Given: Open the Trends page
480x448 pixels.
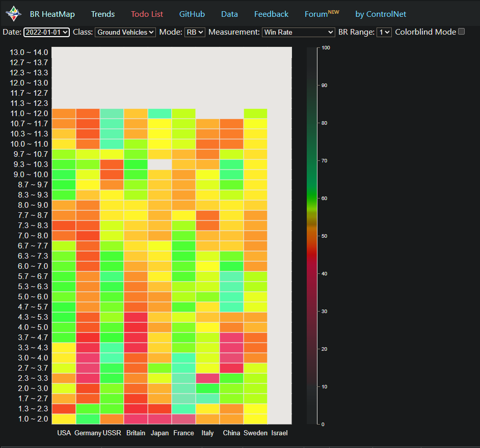Looking at the screenshot, I should point(103,14).
